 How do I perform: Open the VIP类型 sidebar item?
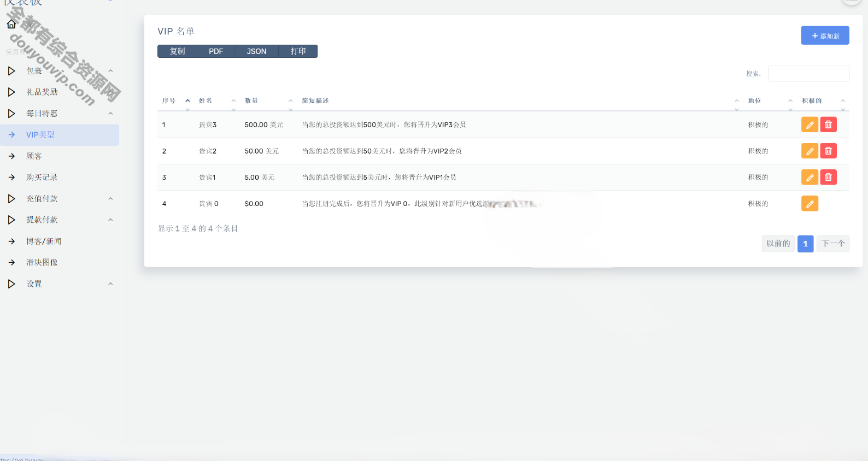60,135
